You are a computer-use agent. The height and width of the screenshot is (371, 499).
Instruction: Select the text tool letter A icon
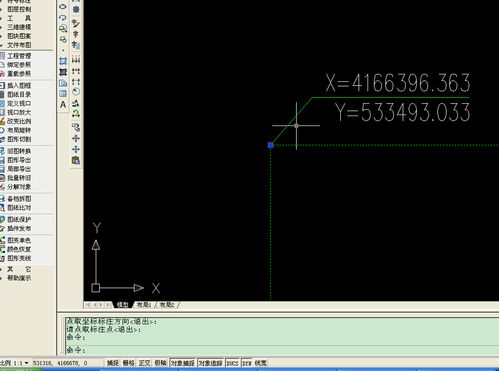coord(63,105)
